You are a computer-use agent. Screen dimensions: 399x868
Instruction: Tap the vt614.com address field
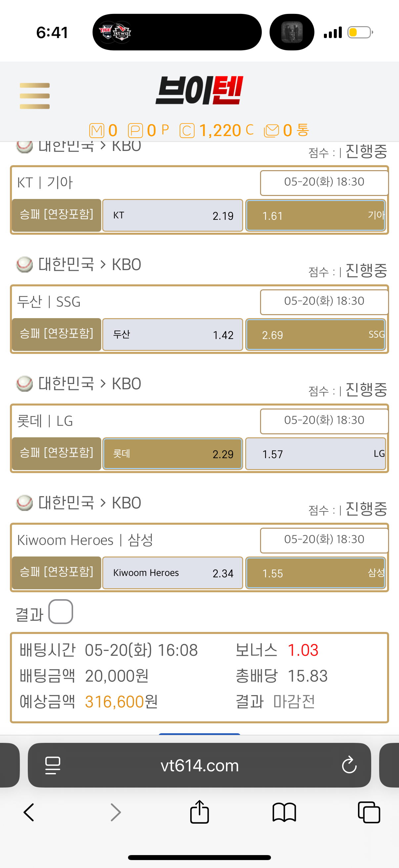(x=199, y=765)
